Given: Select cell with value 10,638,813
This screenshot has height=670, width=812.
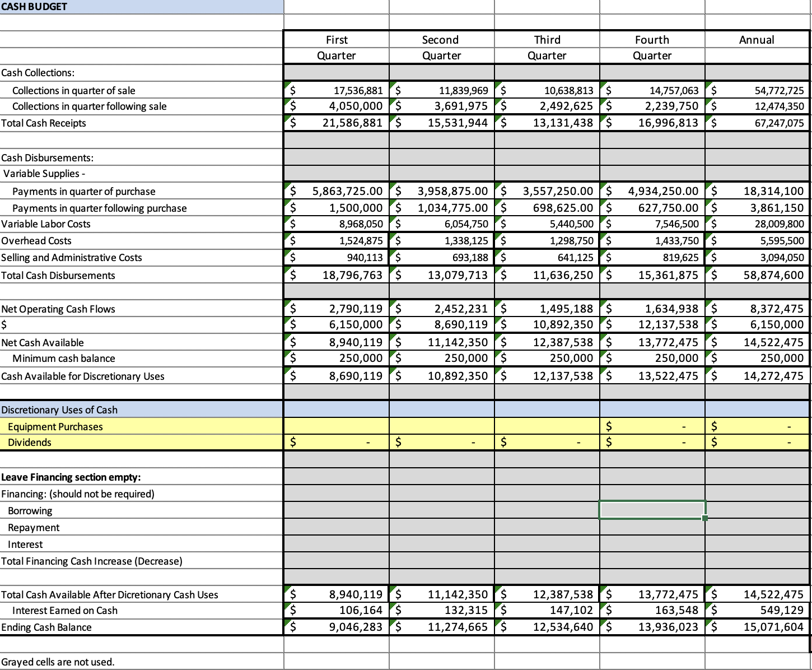Looking at the screenshot, I should [547, 90].
